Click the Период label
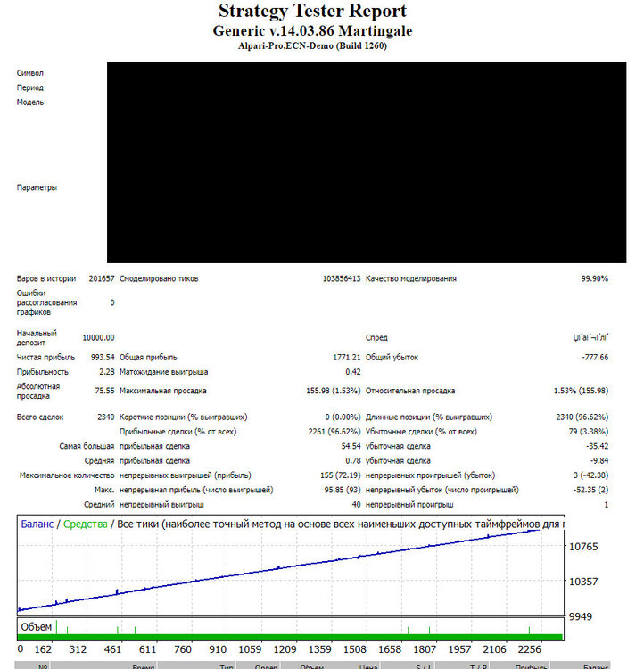644x669 pixels. tap(29, 87)
